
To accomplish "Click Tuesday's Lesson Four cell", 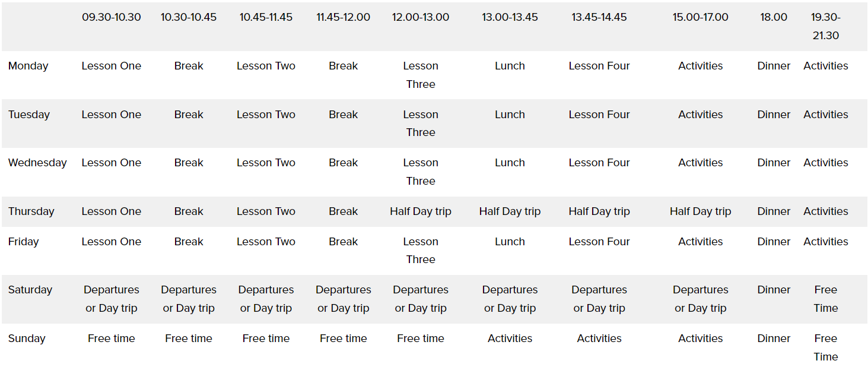I will (599, 115).
